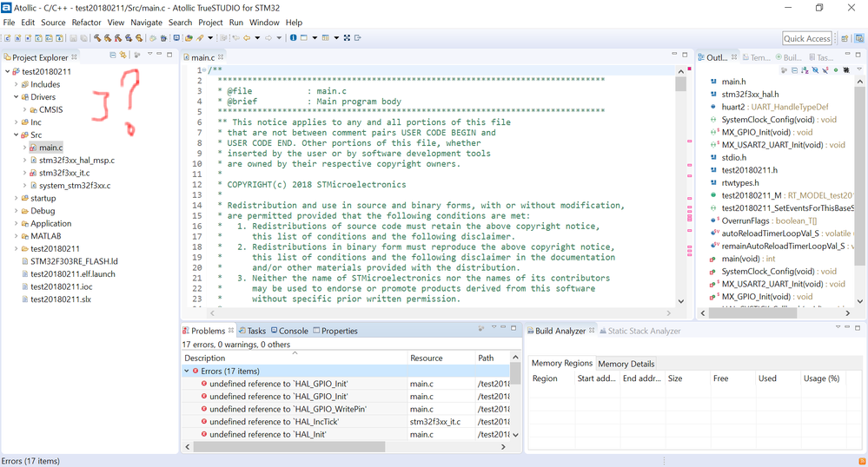
Task: Click the first new C file toolbar icon
Action: tap(8, 37)
